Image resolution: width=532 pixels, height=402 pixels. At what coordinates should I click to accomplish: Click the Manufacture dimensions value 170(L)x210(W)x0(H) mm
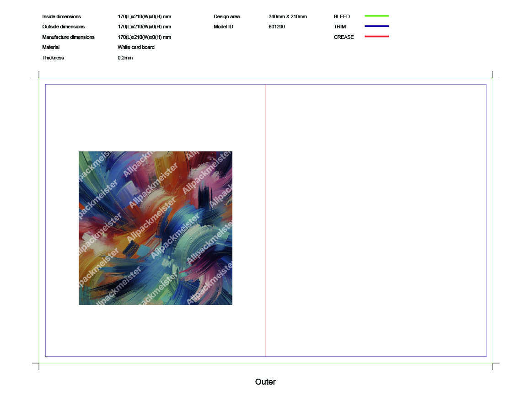[x=145, y=37]
